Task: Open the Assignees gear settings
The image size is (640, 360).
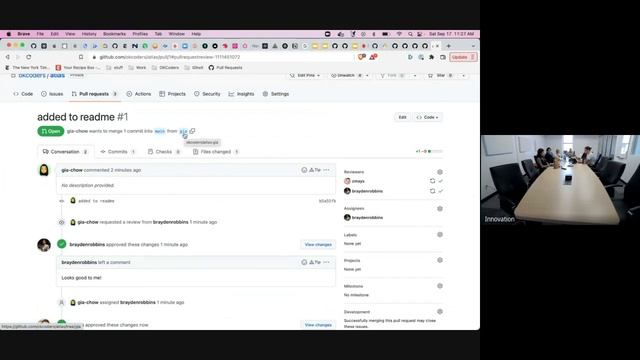Action: [x=440, y=209]
